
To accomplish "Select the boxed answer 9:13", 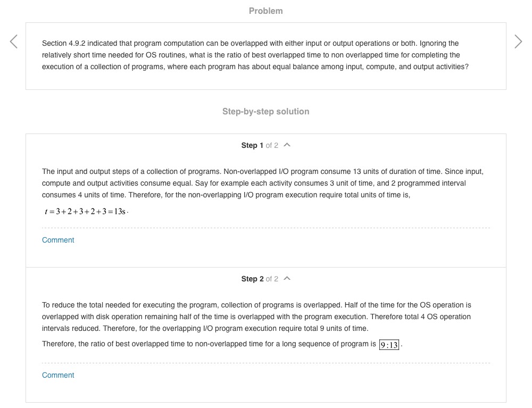I will pos(389,345).
